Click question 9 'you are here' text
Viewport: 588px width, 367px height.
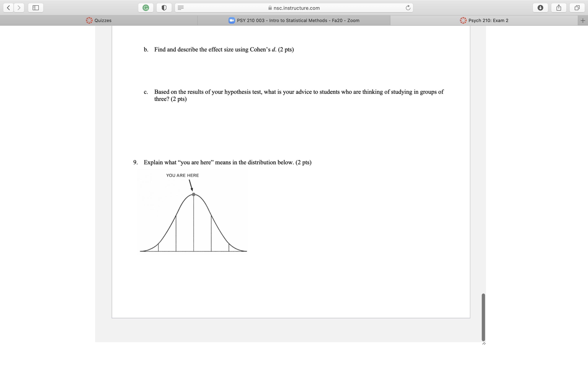[227, 162]
